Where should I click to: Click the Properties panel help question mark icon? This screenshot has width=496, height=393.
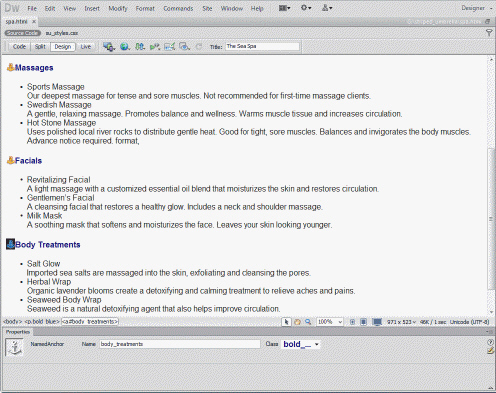pos(490,342)
